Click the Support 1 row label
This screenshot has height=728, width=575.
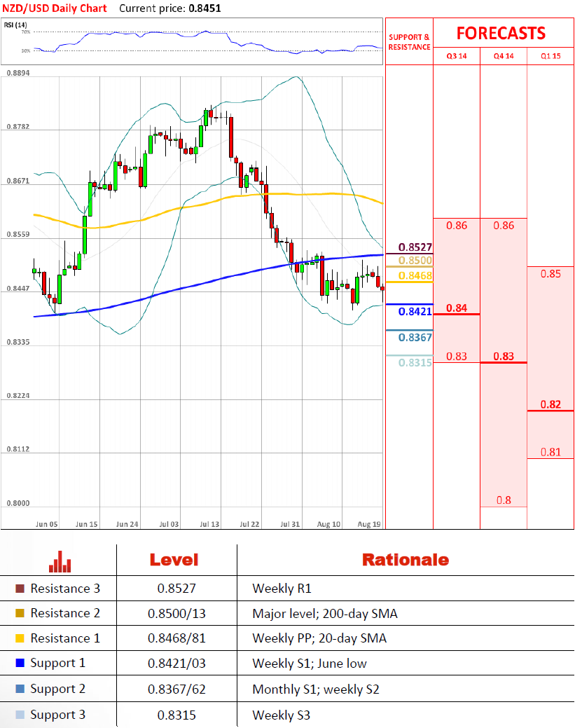[58, 664]
